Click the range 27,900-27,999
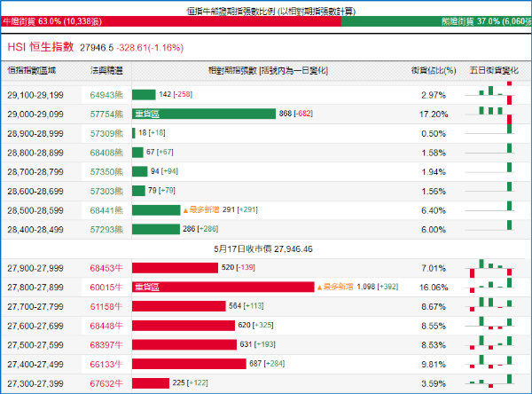The width and height of the screenshot is (532, 394). 35,268
